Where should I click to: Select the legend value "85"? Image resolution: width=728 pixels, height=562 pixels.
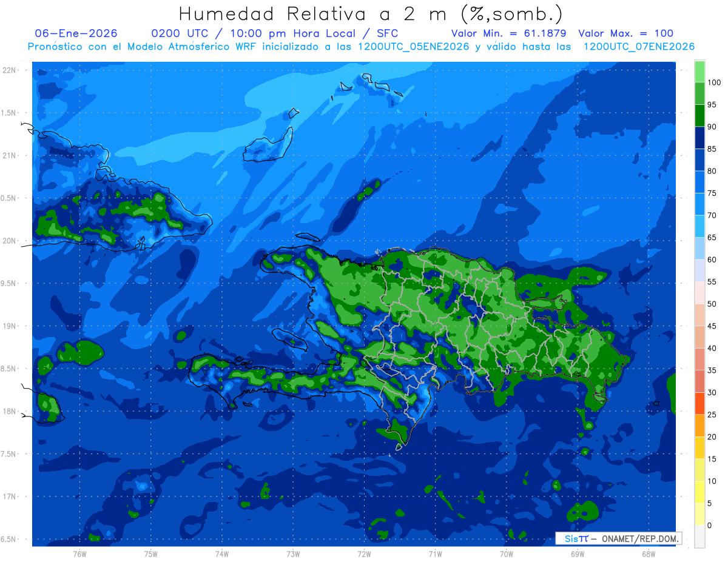click(712, 149)
